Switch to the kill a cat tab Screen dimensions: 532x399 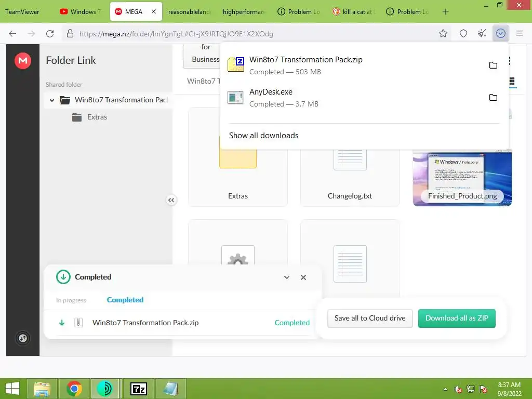[353, 11]
